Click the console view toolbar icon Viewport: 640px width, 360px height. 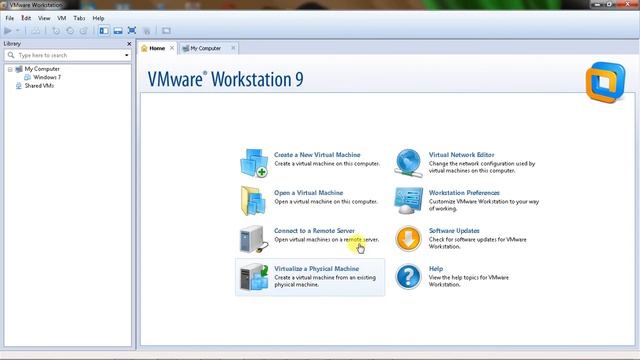(x=166, y=31)
